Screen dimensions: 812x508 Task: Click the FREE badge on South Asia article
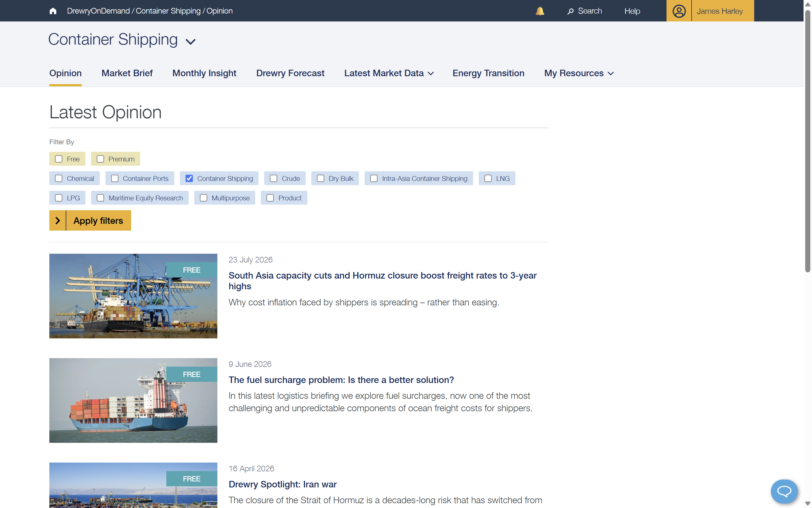coord(192,270)
